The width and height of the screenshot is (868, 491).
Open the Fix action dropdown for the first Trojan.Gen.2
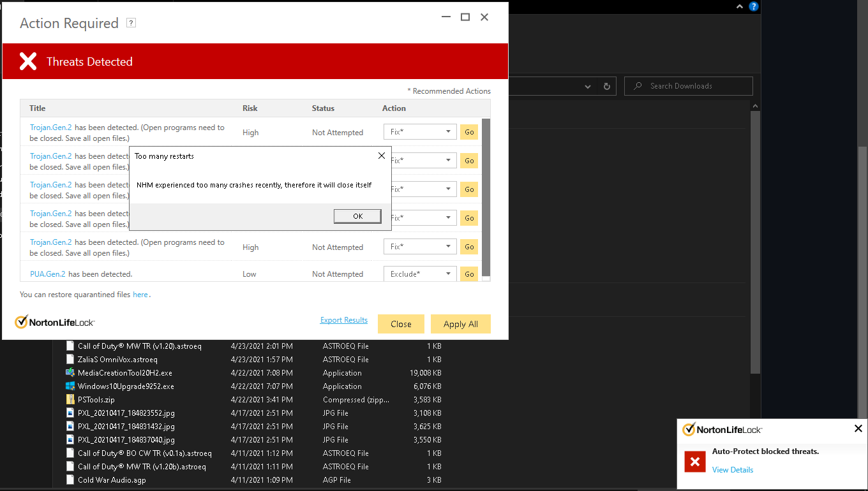[x=449, y=131]
